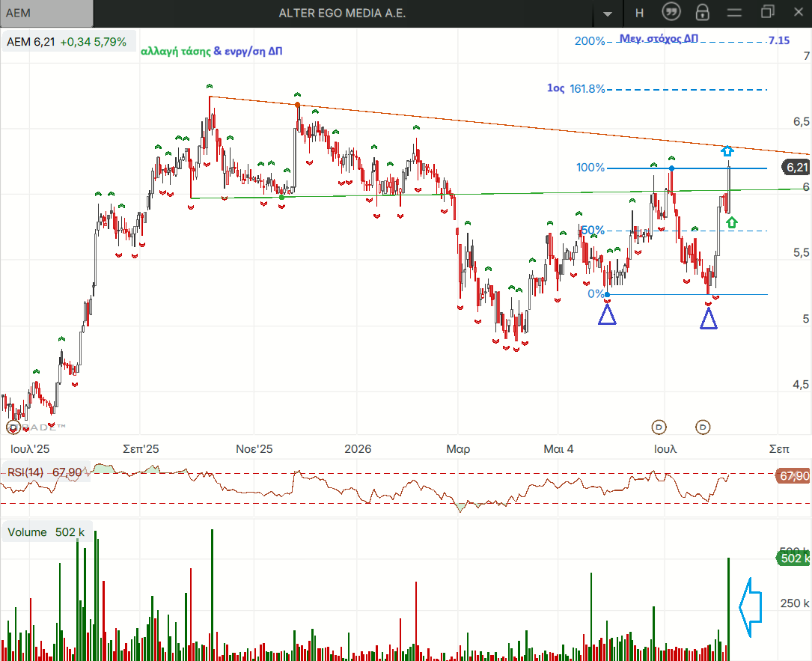Click the Ιουλ'25 date axis label
This screenshot has height=661, width=812.
click(29, 448)
